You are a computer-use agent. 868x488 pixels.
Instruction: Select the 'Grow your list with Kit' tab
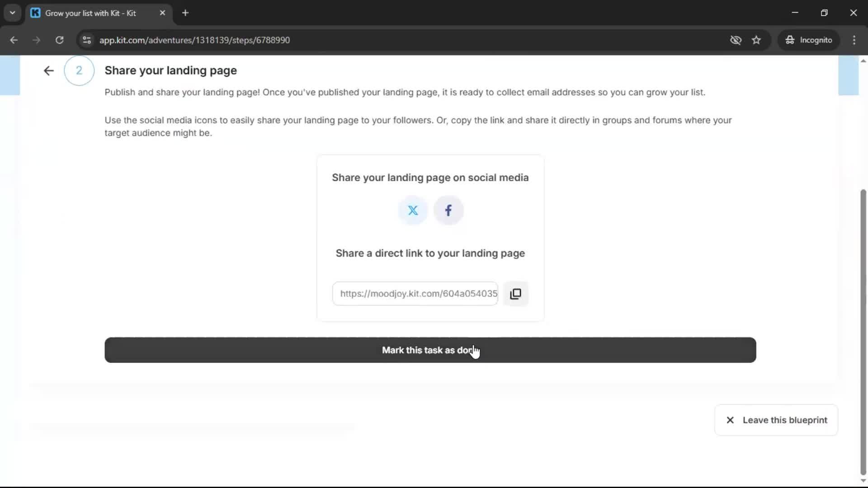click(90, 13)
